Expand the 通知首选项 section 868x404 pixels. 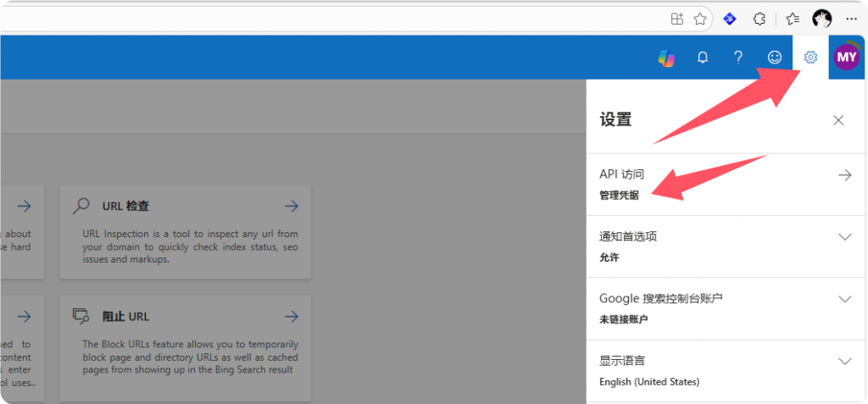click(844, 237)
